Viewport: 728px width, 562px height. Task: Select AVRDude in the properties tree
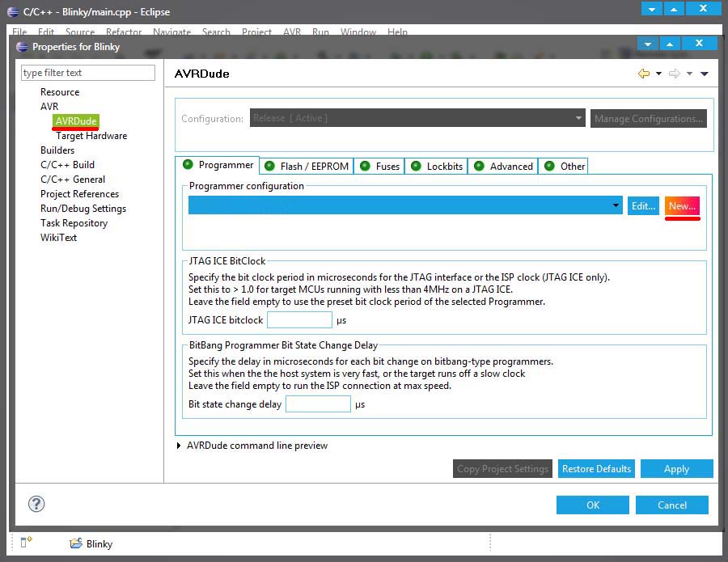(x=76, y=121)
